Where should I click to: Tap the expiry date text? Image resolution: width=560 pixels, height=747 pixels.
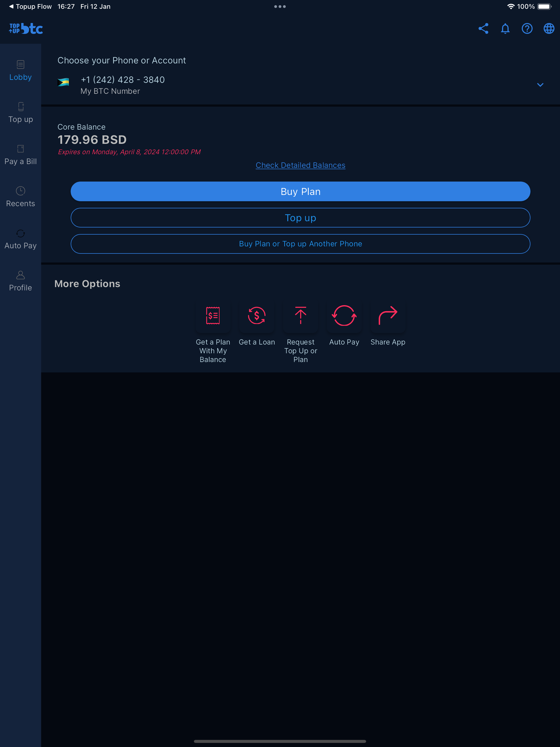click(x=129, y=152)
